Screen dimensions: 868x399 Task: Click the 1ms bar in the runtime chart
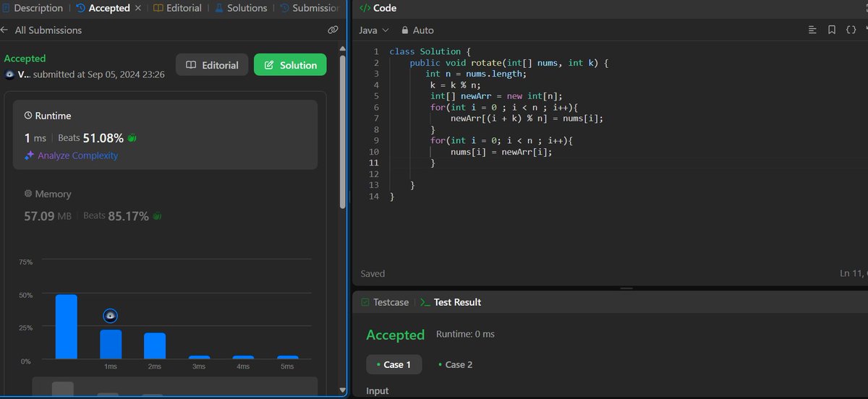(x=111, y=344)
